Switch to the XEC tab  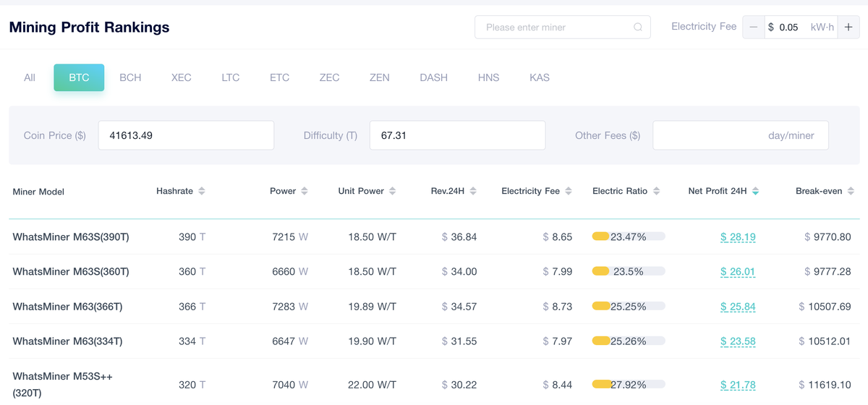pos(182,77)
